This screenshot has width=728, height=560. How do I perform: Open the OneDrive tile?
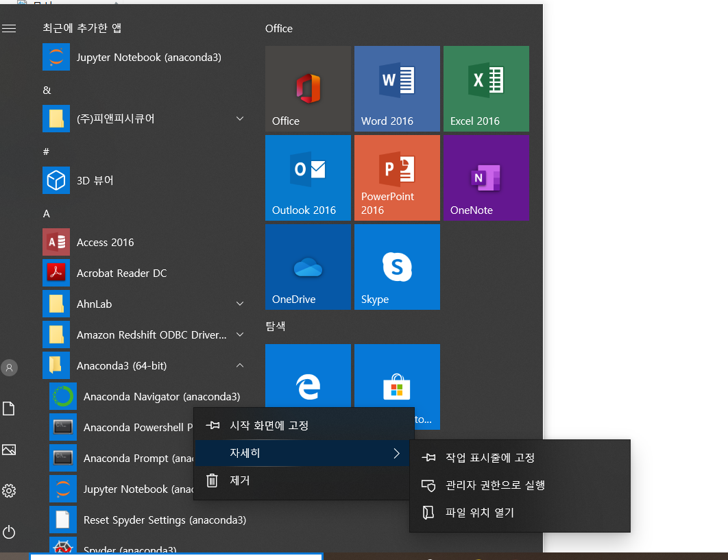pyautogui.click(x=308, y=267)
